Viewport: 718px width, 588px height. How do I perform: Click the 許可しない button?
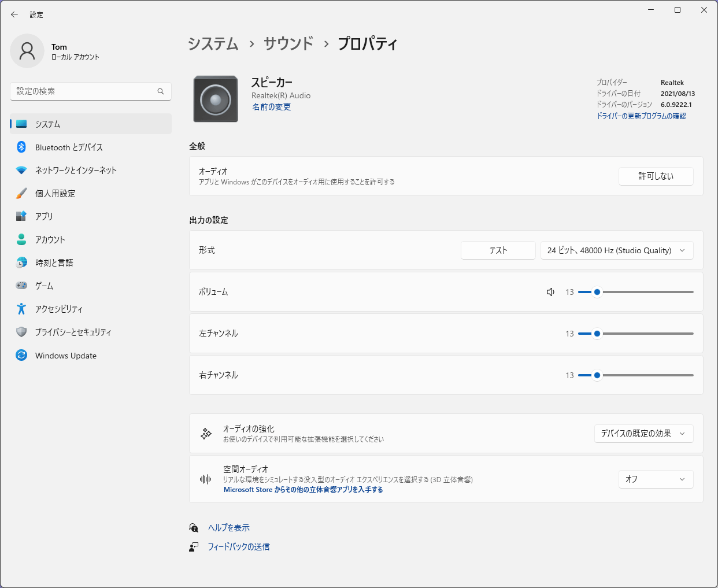click(656, 176)
